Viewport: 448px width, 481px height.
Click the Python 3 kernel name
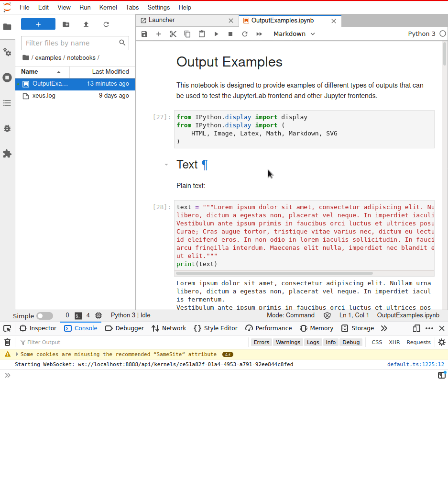pyautogui.click(x=421, y=34)
